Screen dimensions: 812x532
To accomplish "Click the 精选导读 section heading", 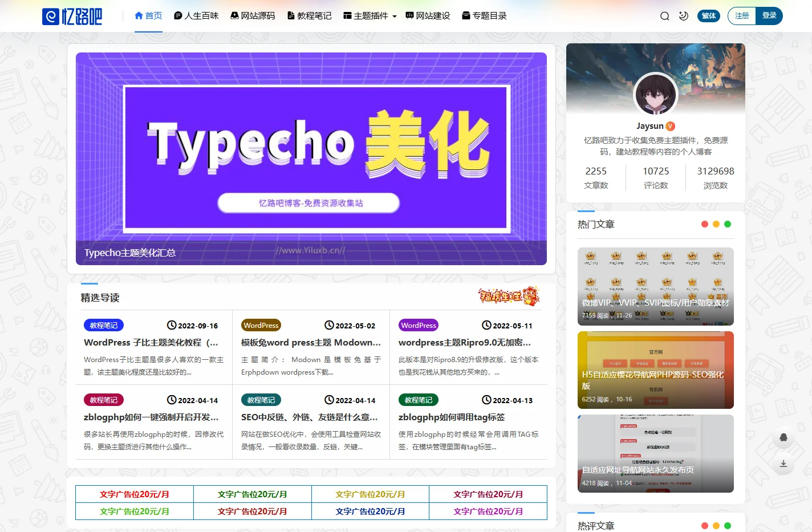I will [x=100, y=298].
